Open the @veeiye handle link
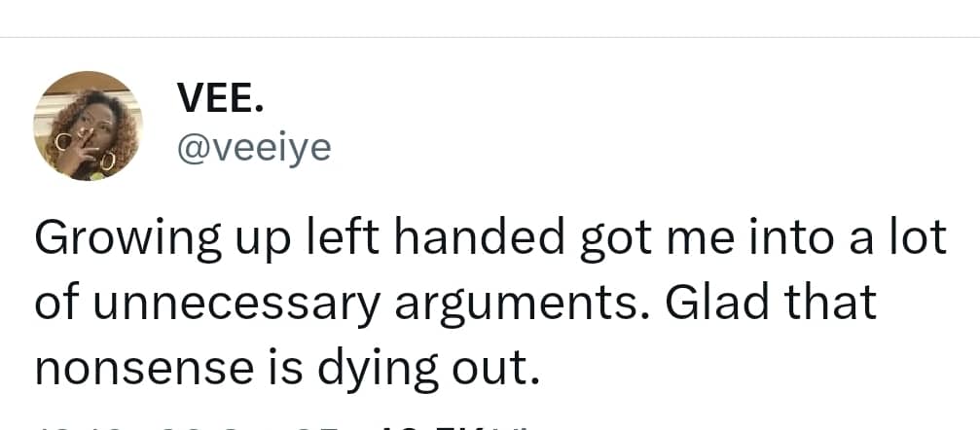980x430 pixels. tap(253, 147)
